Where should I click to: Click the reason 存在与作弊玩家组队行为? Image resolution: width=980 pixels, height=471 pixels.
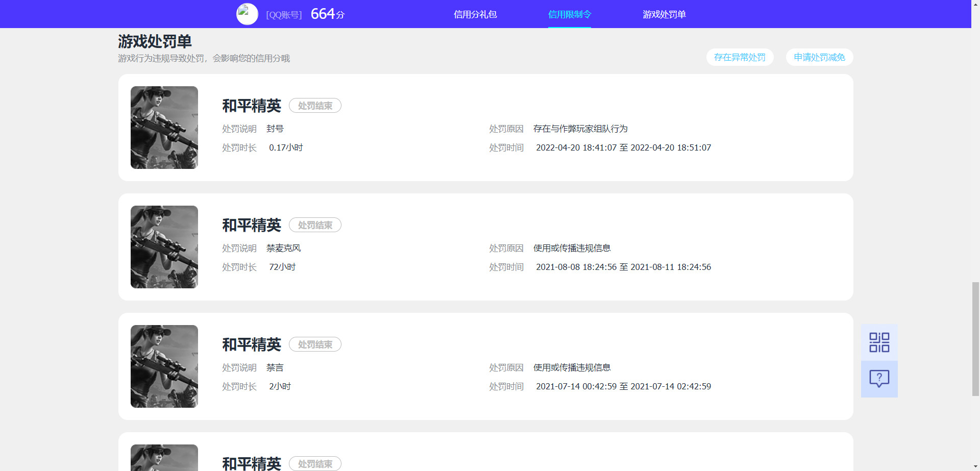click(580, 129)
